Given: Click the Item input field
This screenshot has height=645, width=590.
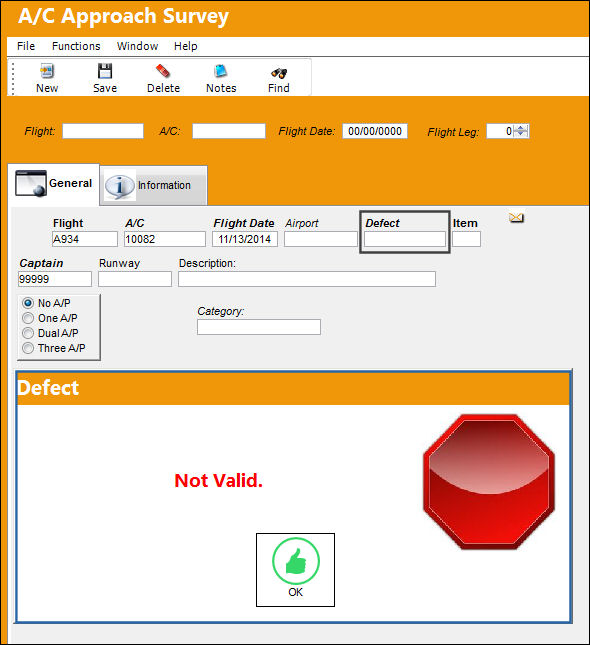Looking at the screenshot, I should click(466, 239).
